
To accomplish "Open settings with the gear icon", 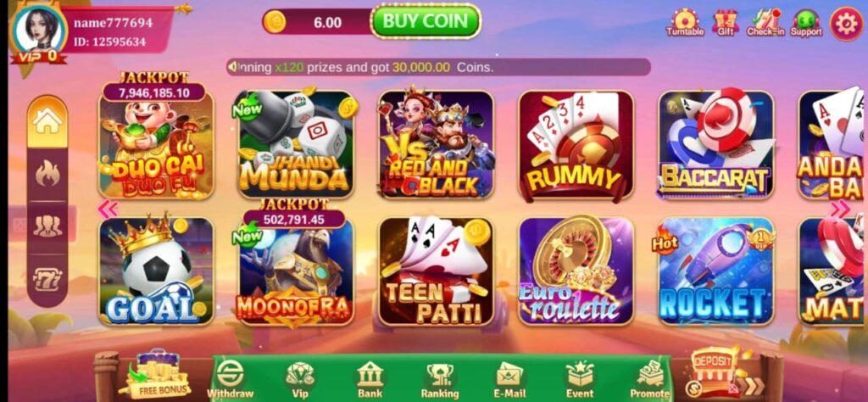I will [x=847, y=23].
